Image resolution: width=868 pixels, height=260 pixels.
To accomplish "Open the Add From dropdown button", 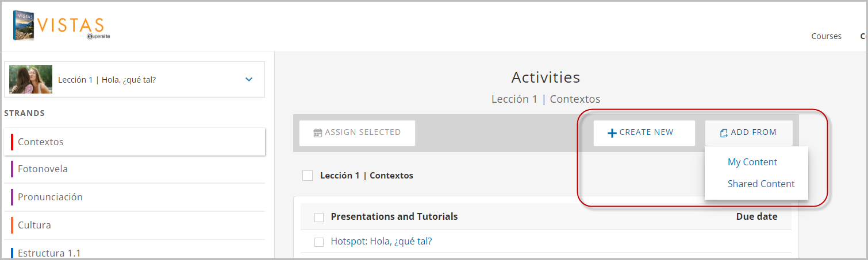I will pyautogui.click(x=749, y=133).
